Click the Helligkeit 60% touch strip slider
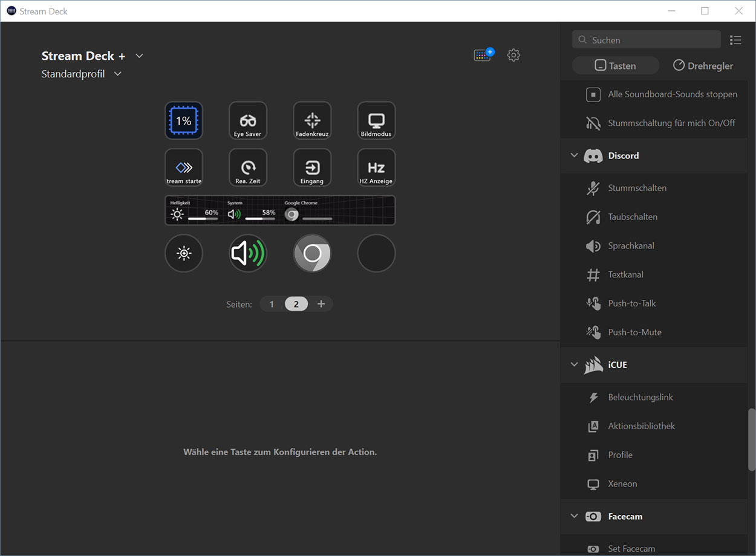This screenshot has width=756, height=556. tap(203, 218)
